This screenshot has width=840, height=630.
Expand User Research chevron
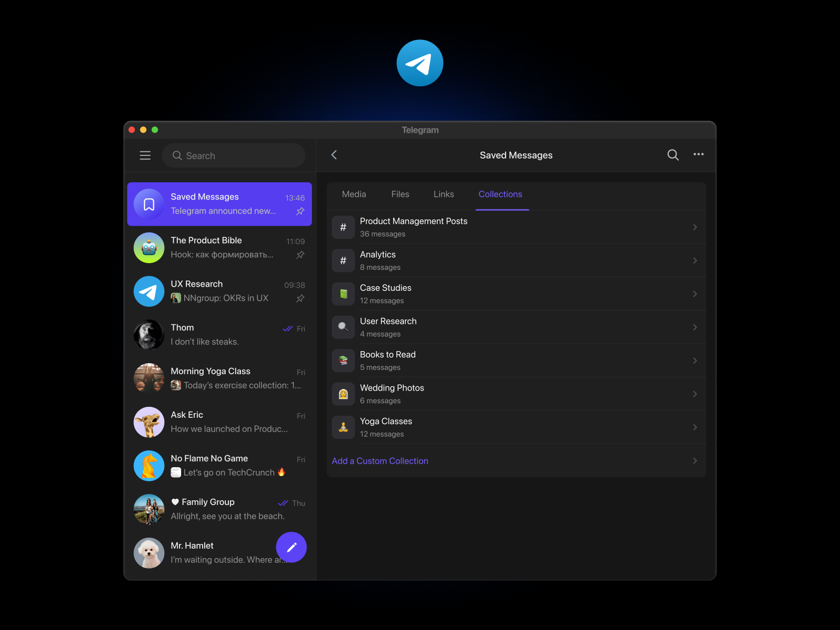coord(695,327)
